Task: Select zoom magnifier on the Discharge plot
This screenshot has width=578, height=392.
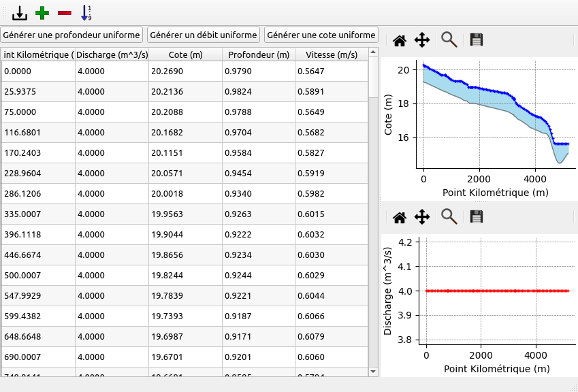Action: pyautogui.click(x=449, y=217)
